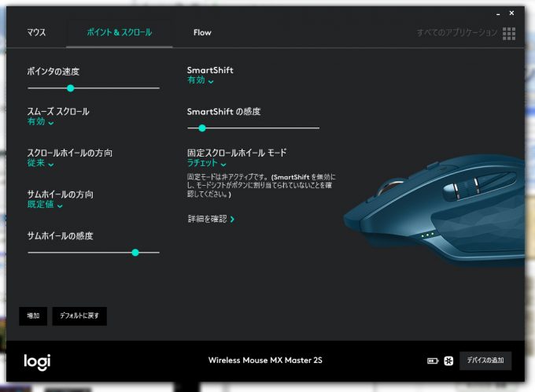Click the サムホイールの感度 slider handle
This screenshot has height=392, width=535.
[x=135, y=253]
